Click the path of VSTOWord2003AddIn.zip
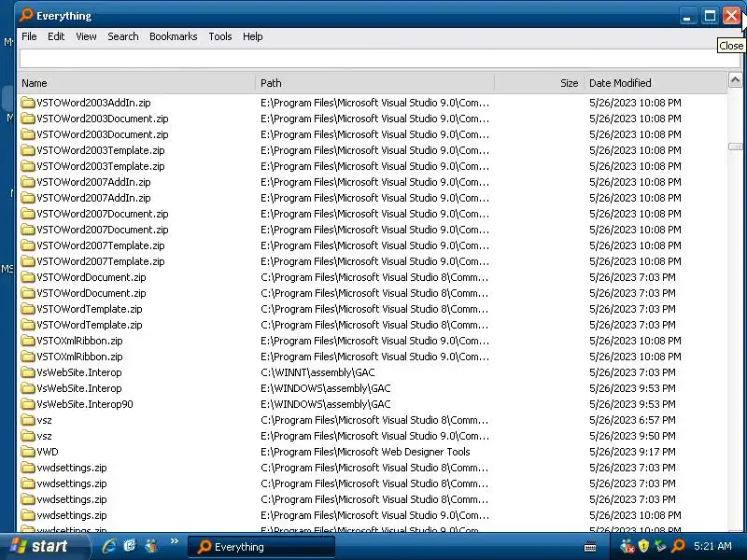Image resolution: width=747 pixels, height=560 pixels. [x=375, y=103]
